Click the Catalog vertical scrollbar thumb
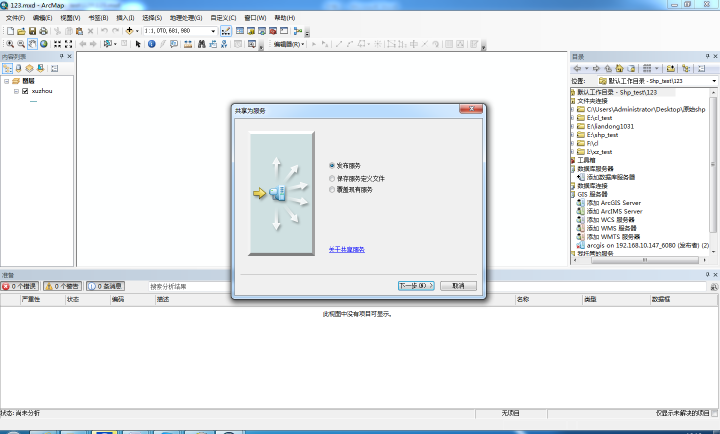The width and height of the screenshot is (720, 434). 713,164
